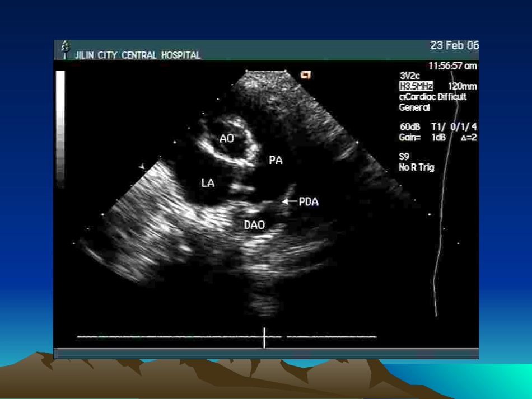The height and width of the screenshot is (399, 532).
Task: Click the 'Gain= 1dB' value
Action: pos(422,137)
